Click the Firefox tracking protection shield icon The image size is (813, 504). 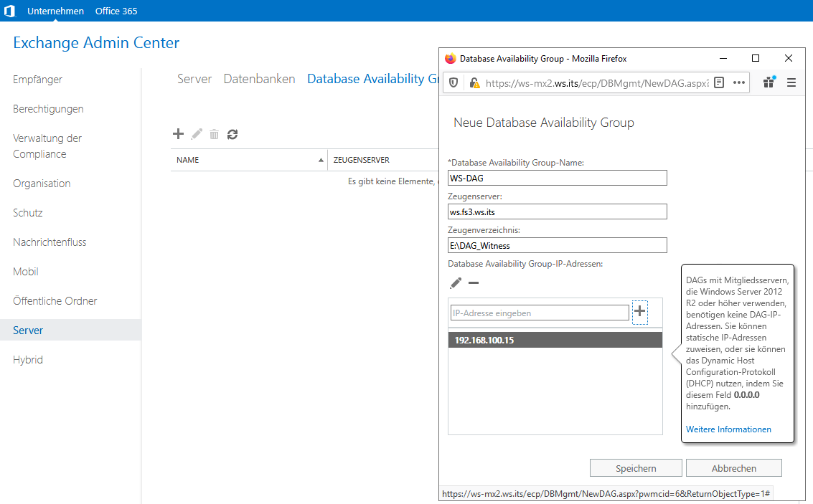click(x=454, y=82)
